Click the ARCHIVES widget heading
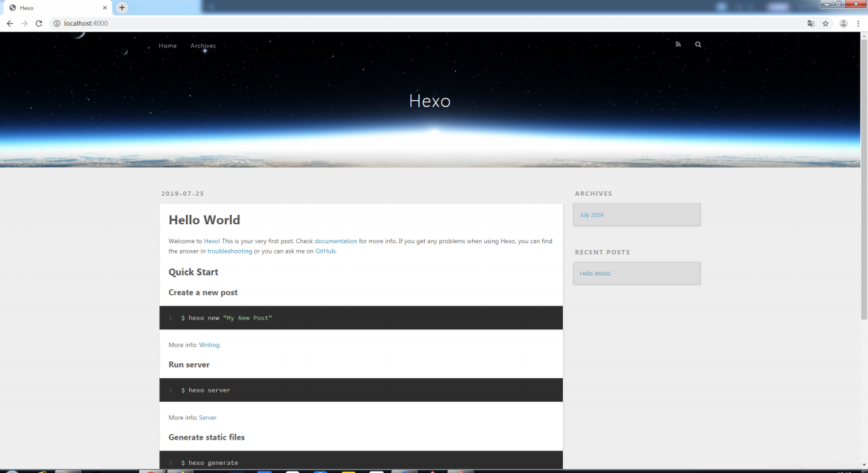Image resolution: width=868 pixels, height=473 pixels. click(x=593, y=194)
